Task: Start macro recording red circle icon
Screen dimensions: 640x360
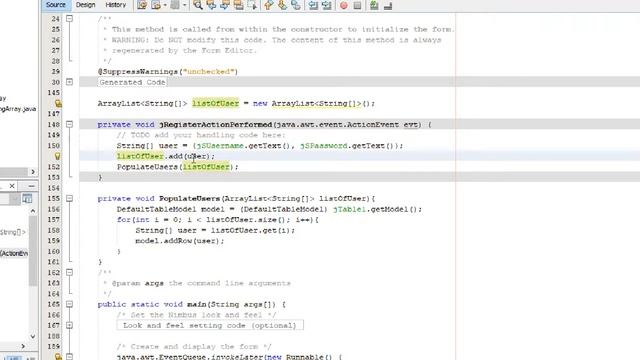Action: click(344, 6)
